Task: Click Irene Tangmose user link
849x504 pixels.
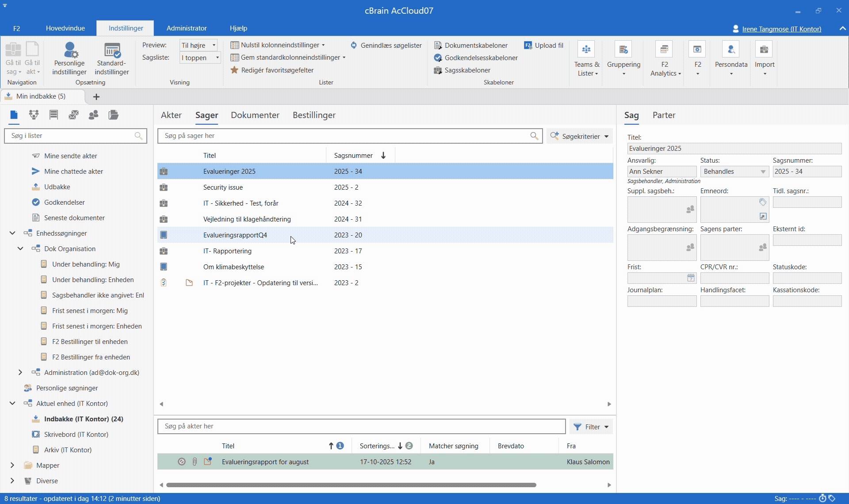Action: tap(781, 29)
